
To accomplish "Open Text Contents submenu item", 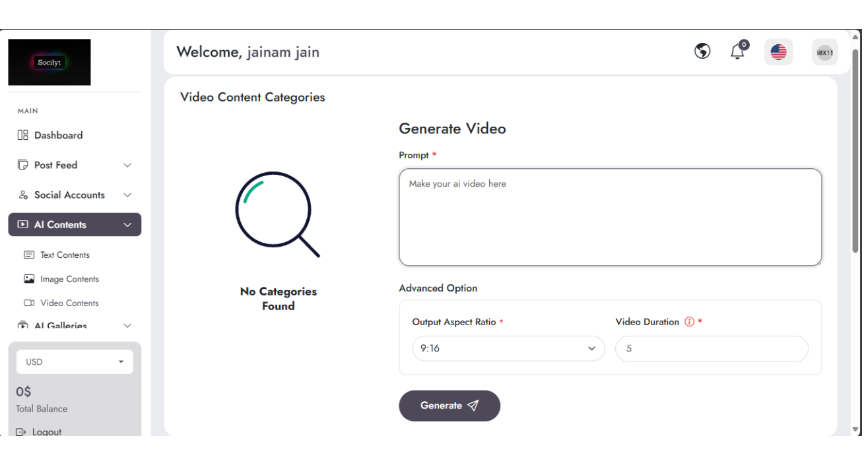I will (x=65, y=255).
